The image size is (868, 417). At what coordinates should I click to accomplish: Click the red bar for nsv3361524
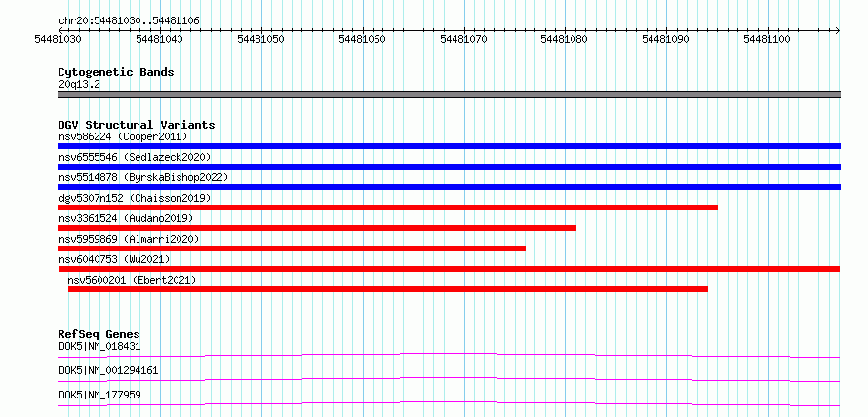(x=317, y=228)
